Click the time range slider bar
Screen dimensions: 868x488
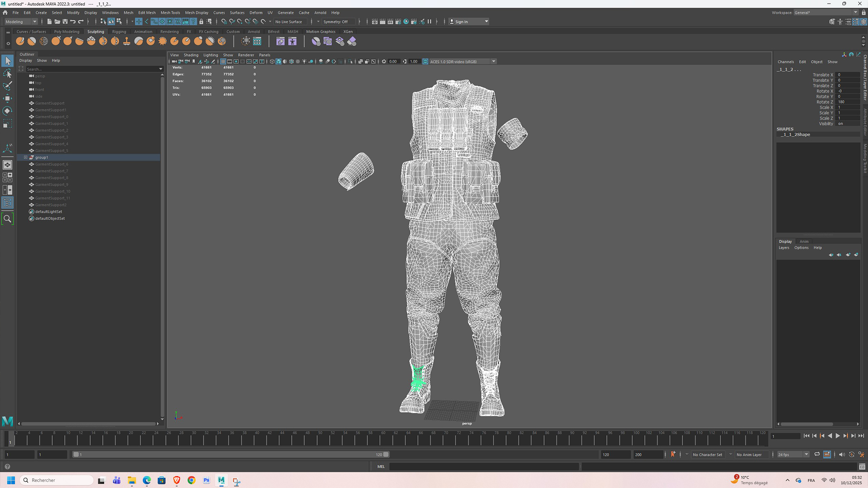pos(231,455)
